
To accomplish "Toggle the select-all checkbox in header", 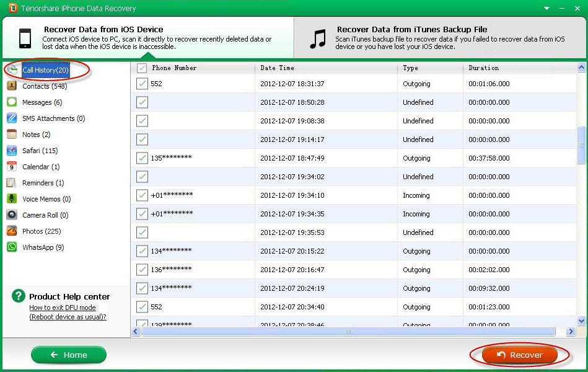I will pyautogui.click(x=142, y=68).
